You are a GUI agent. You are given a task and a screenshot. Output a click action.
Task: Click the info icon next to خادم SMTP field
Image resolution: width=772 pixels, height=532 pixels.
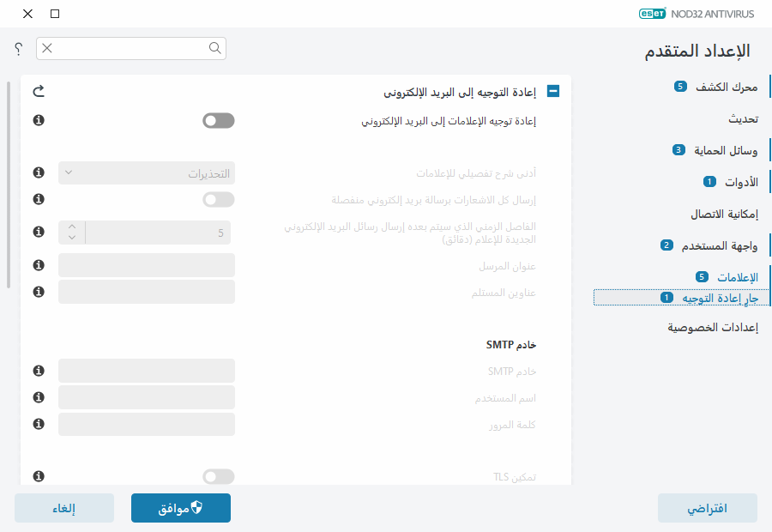38,371
